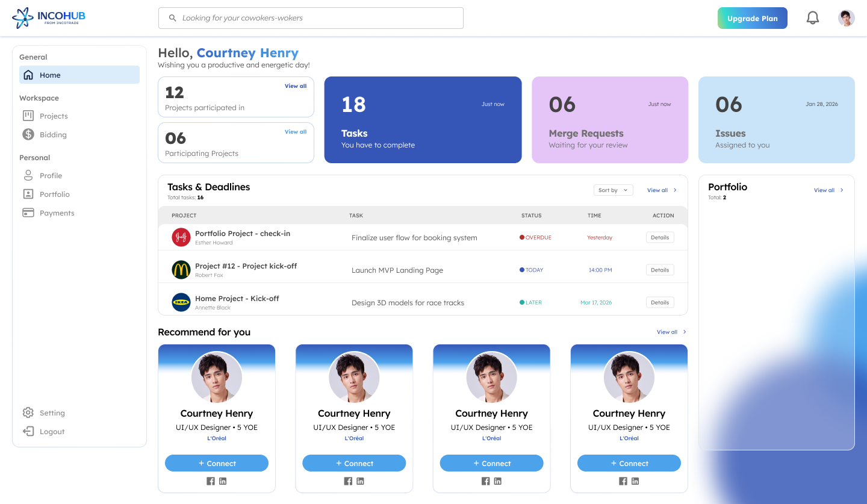View all Participating Projects

[x=296, y=132]
